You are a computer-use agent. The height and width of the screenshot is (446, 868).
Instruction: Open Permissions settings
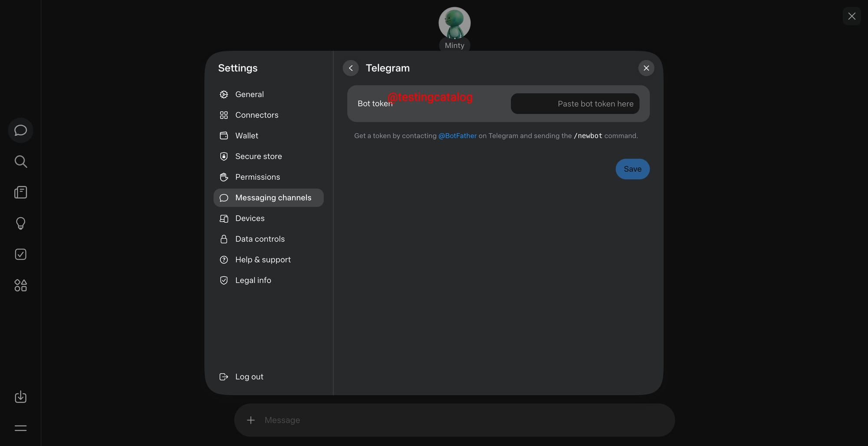[x=269, y=177]
